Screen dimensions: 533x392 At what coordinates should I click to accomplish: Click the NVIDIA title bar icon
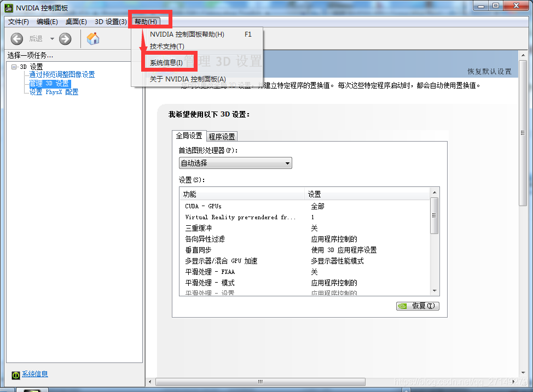pos(9,8)
